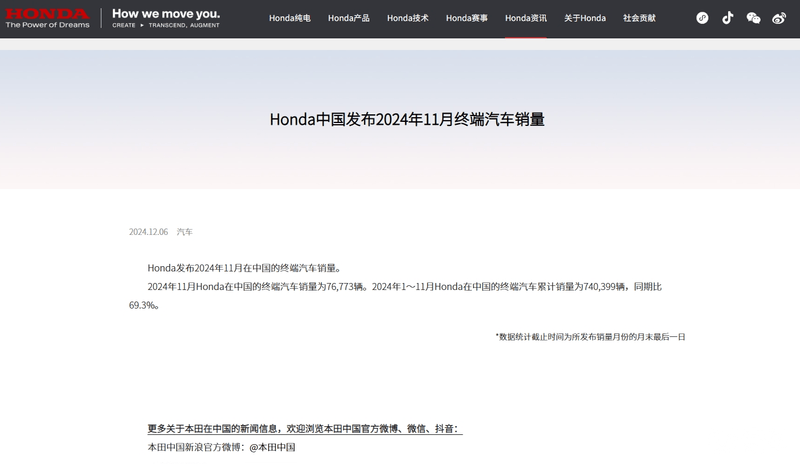The image size is (800, 464).
Task: Open the Honda纯电 menu
Action: (290, 18)
